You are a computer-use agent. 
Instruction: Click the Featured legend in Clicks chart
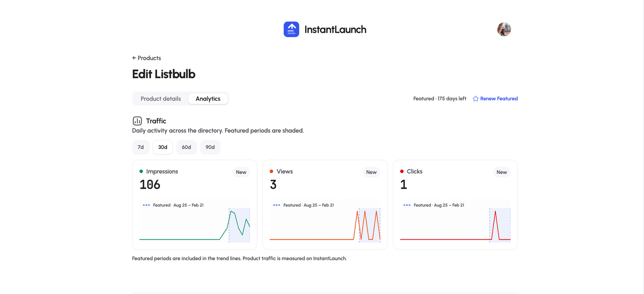click(x=434, y=205)
